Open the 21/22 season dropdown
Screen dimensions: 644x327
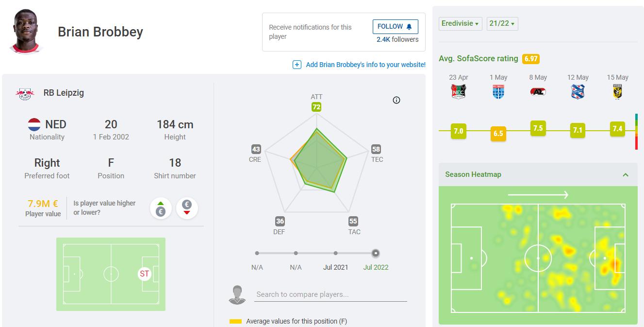502,23
